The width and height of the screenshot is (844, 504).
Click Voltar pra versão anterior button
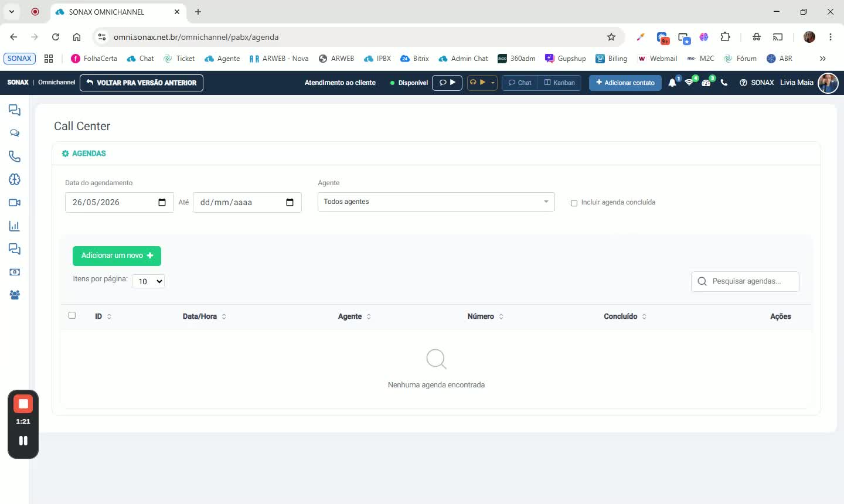click(x=141, y=83)
